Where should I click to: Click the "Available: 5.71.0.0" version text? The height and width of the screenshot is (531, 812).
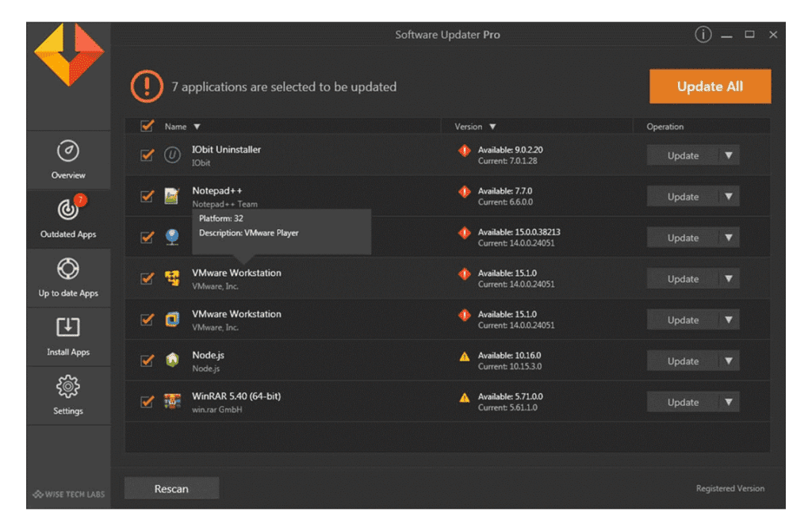coord(510,396)
